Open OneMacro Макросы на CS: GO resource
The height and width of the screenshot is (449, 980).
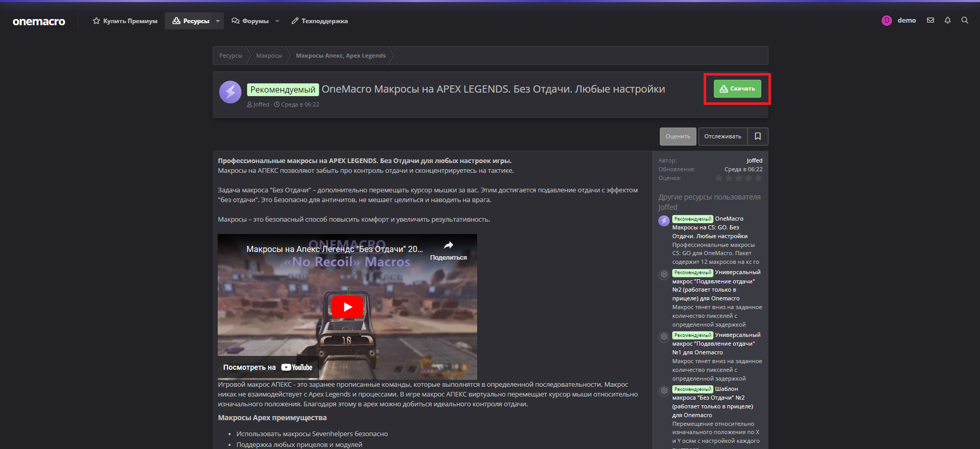tap(710, 227)
